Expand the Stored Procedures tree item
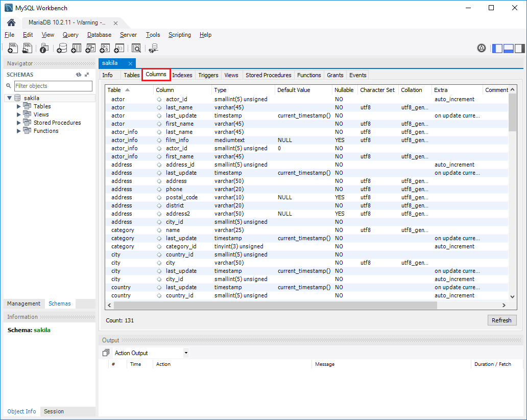The image size is (527, 420). tap(19, 122)
